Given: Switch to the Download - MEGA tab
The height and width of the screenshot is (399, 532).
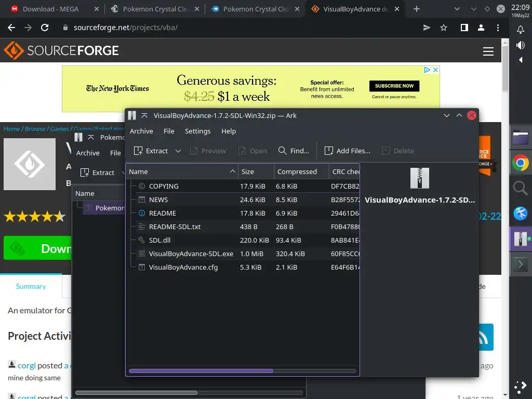Looking at the screenshot, I should point(50,9).
